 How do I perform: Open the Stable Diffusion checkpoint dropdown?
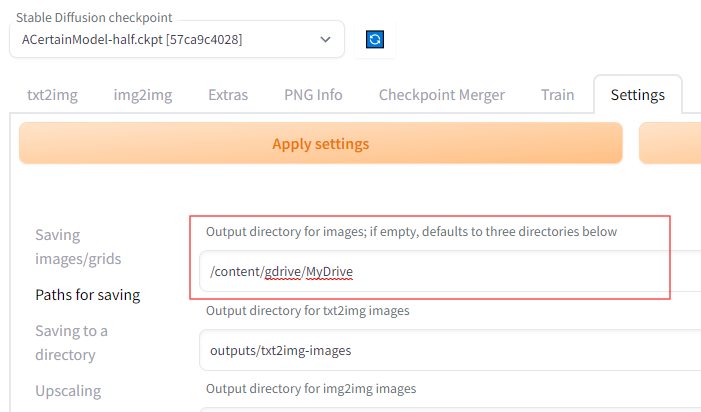177,39
